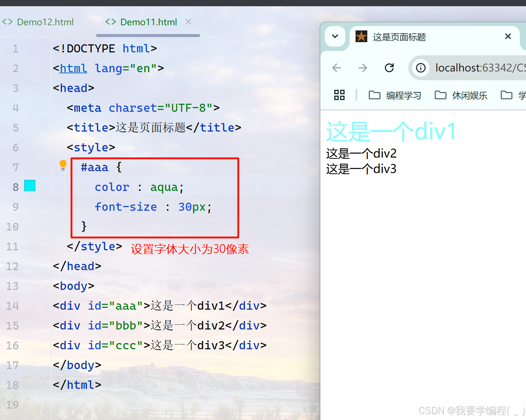This screenshot has height=420, width=526.
Task: Click the Demo12.html file type icon
Action: coord(7,22)
